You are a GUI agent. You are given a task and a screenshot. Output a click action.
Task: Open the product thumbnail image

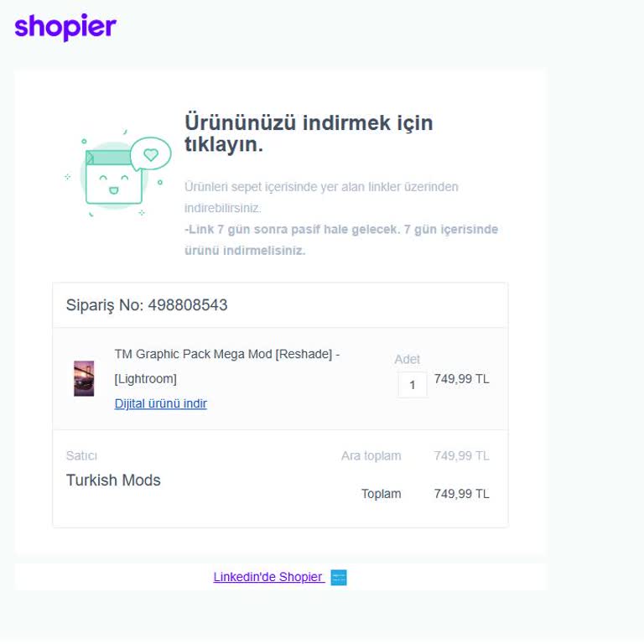84,378
